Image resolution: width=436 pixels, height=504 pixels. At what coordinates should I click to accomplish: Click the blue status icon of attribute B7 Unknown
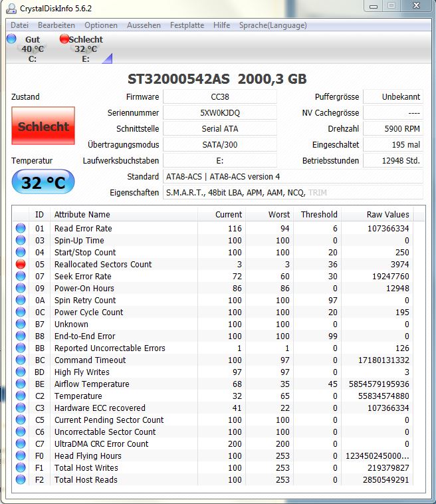[21, 324]
